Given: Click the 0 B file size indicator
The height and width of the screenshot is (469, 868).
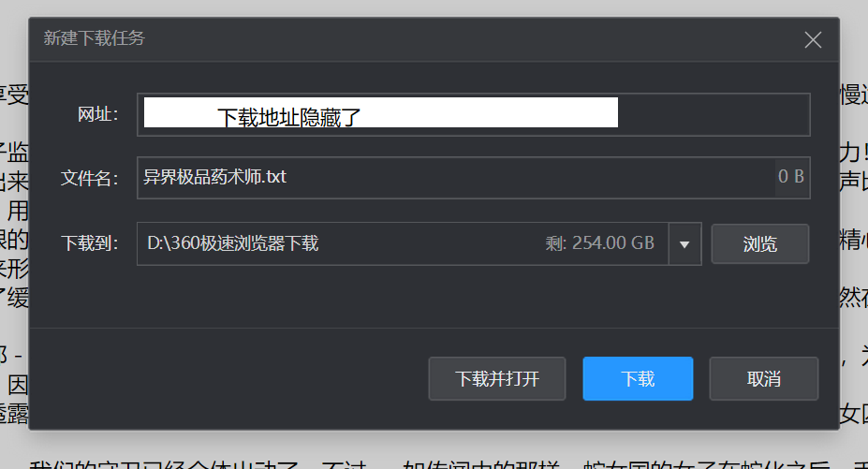Looking at the screenshot, I should pyautogui.click(x=790, y=177).
